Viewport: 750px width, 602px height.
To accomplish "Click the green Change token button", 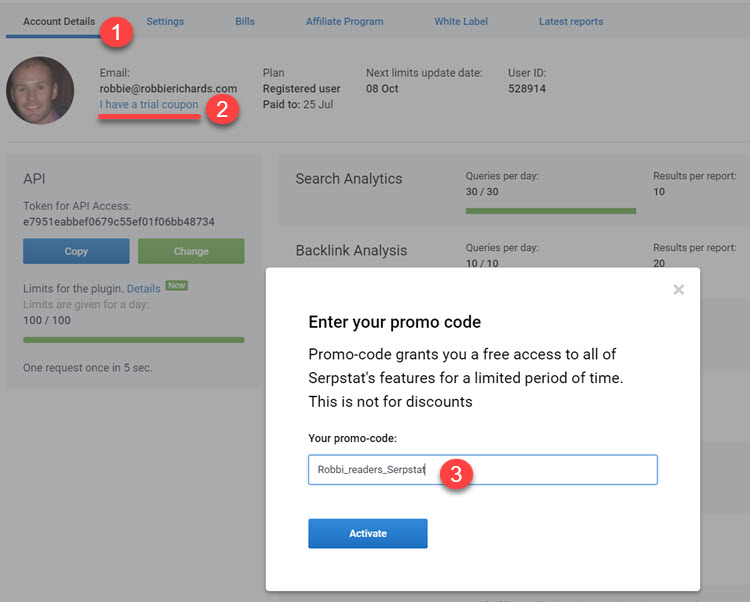I will tap(191, 251).
